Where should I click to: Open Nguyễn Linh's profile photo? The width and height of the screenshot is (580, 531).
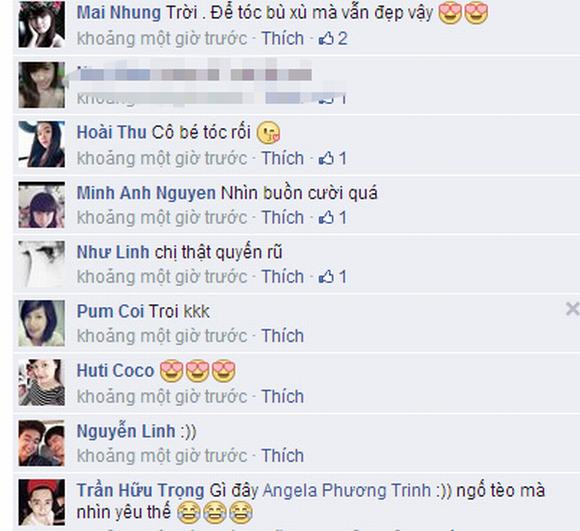[x=42, y=443]
